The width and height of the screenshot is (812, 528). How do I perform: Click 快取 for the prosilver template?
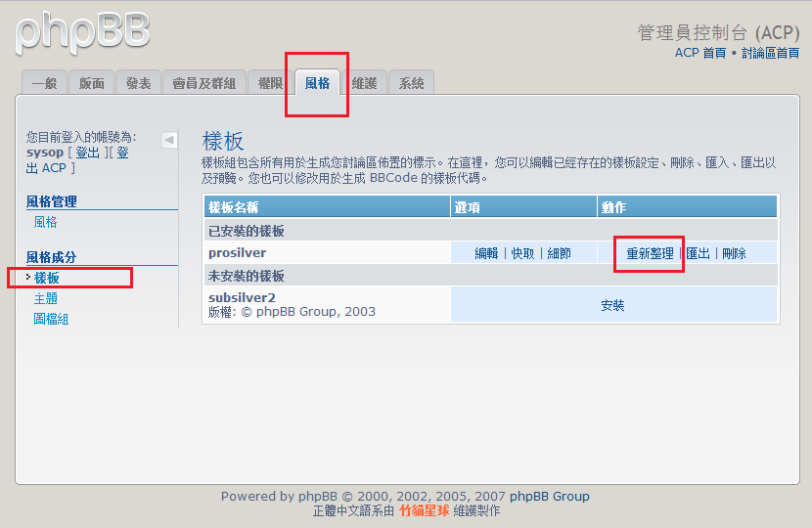tap(522, 253)
